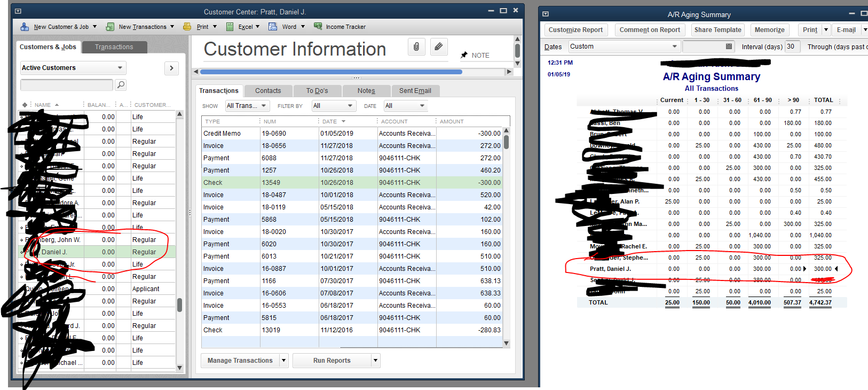This screenshot has width=868, height=390.
Task: Open Customer Center window menu icon
Action: (x=18, y=11)
